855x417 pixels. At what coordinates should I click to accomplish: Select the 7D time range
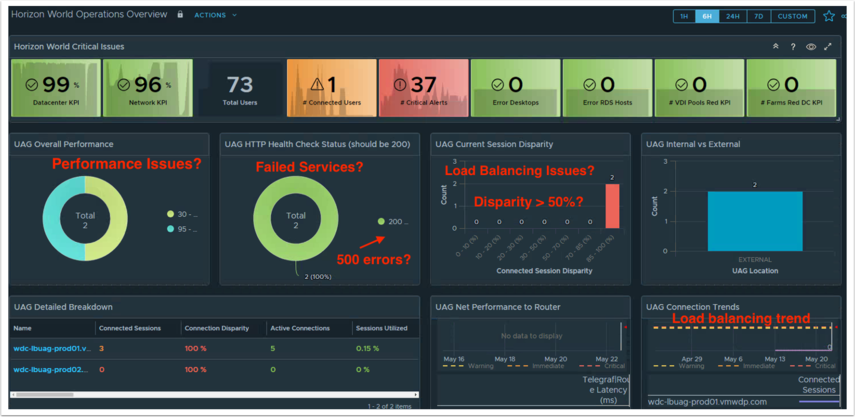point(759,16)
